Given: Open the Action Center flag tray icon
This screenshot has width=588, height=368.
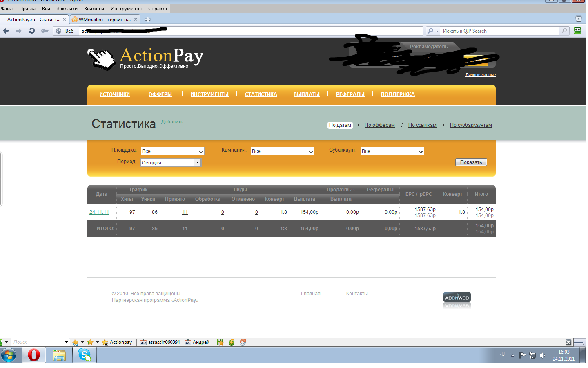Looking at the screenshot, I should coord(522,355).
